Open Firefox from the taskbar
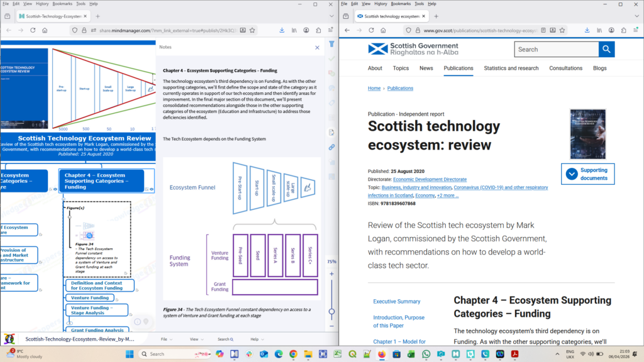The height and width of the screenshot is (362, 644). (382, 354)
